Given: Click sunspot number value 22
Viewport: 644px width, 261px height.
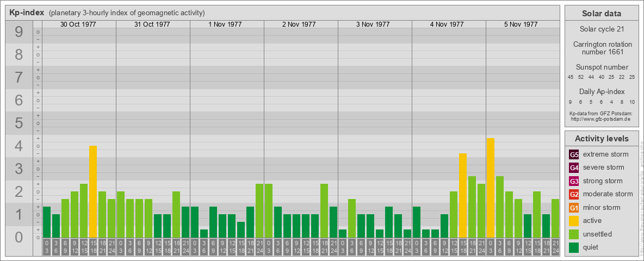Looking at the screenshot, I should click(622, 77).
